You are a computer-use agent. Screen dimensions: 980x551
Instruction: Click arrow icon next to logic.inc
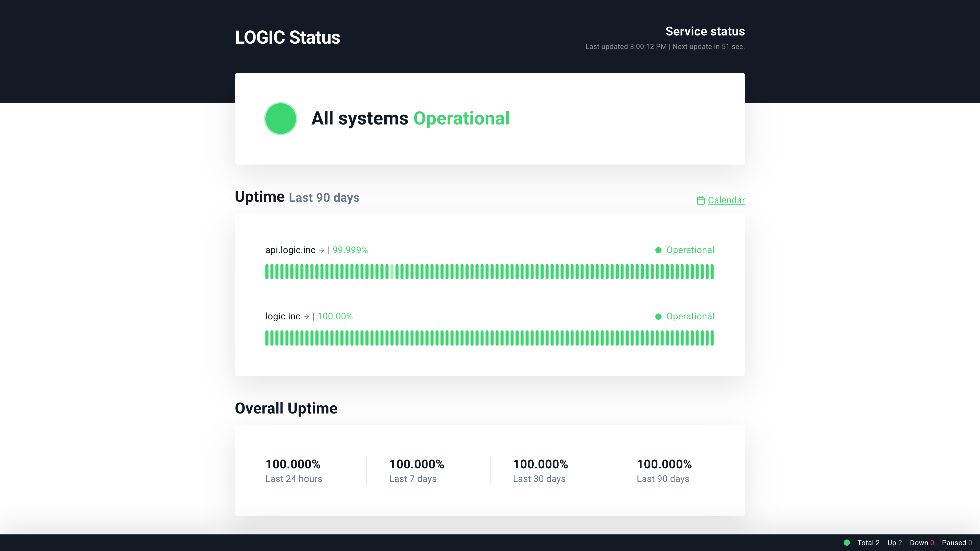click(x=306, y=316)
